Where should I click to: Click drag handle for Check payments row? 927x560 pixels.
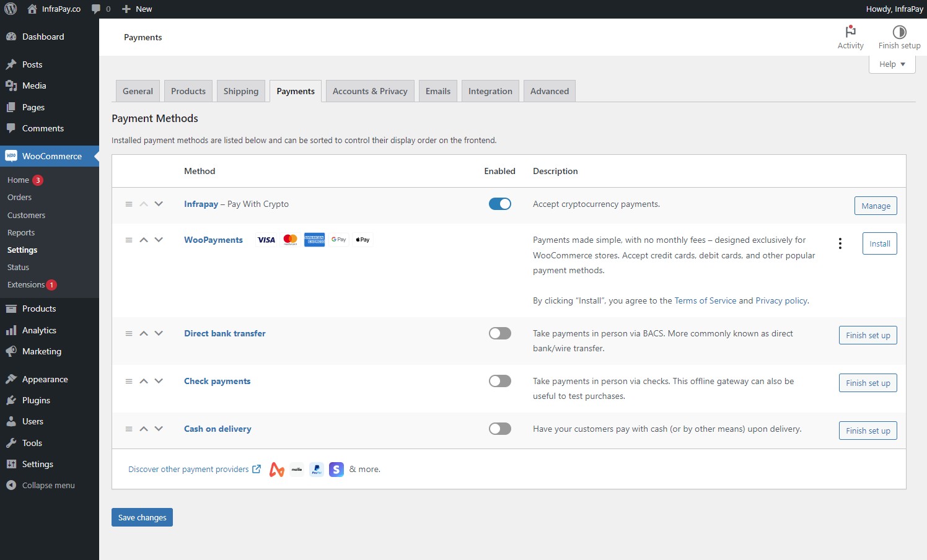[x=129, y=381]
